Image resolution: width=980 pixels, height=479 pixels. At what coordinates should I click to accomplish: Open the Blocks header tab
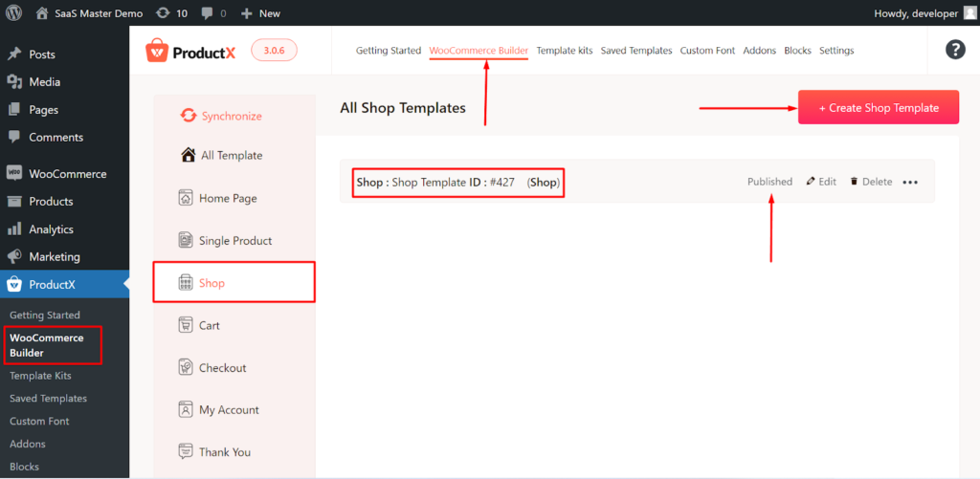797,51
